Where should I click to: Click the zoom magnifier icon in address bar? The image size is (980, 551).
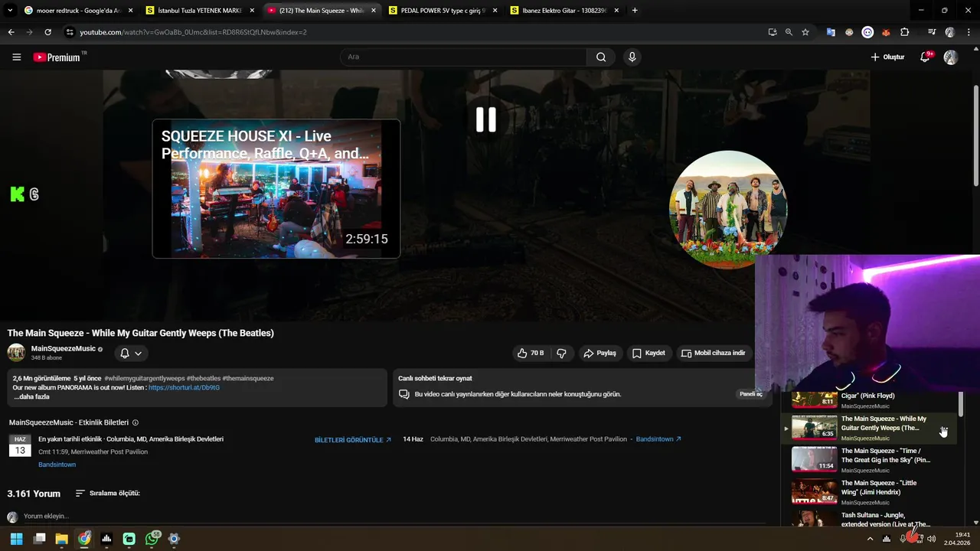789,32
